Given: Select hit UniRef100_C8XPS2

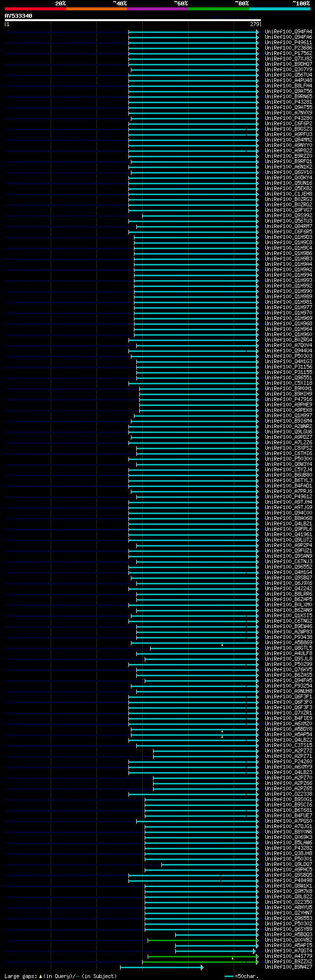Looking at the screenshot, I should (288, 448).
